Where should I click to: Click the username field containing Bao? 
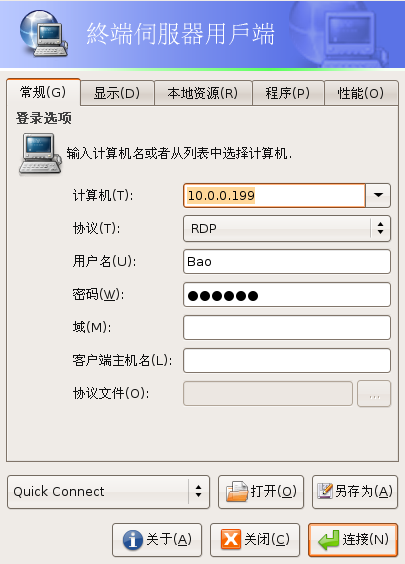pyautogui.click(x=287, y=261)
